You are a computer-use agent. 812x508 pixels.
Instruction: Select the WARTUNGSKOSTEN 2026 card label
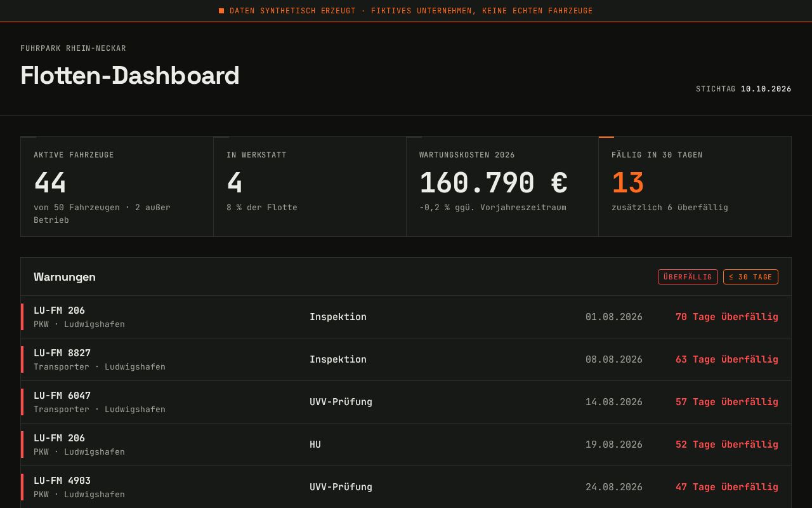point(467,155)
